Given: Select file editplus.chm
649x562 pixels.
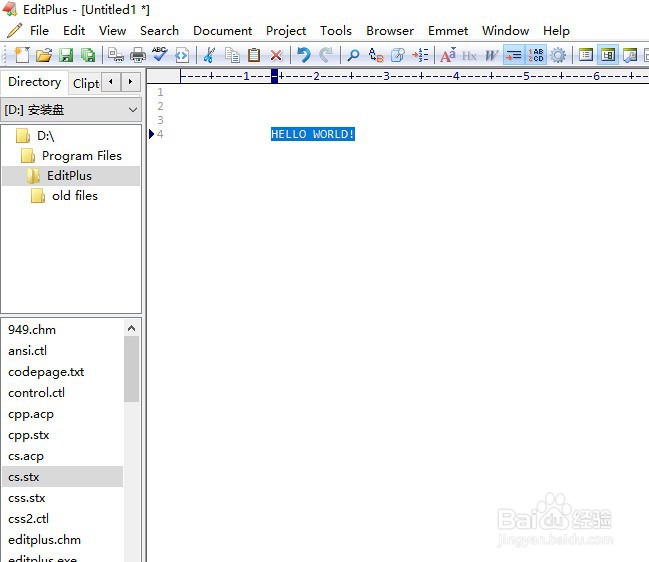Looking at the screenshot, I should point(44,540).
